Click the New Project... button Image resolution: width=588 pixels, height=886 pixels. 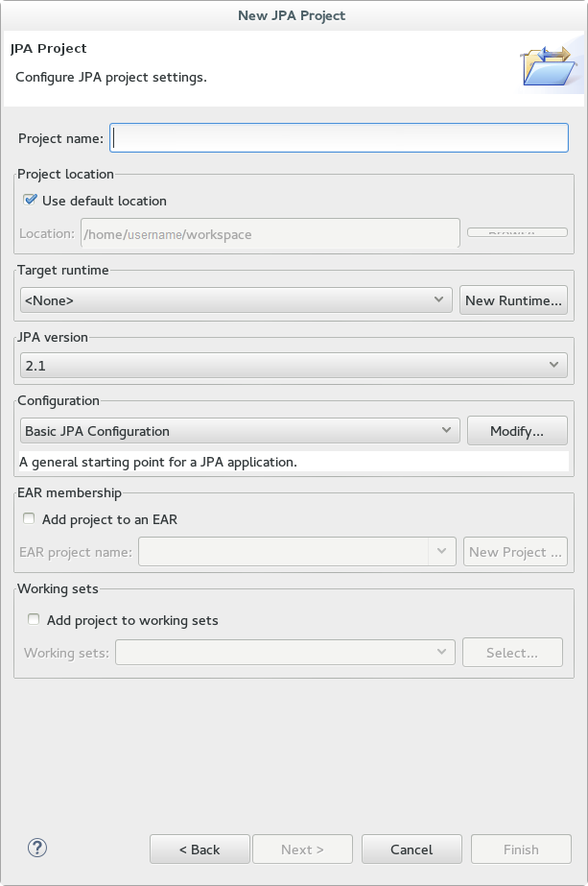pyautogui.click(x=515, y=552)
